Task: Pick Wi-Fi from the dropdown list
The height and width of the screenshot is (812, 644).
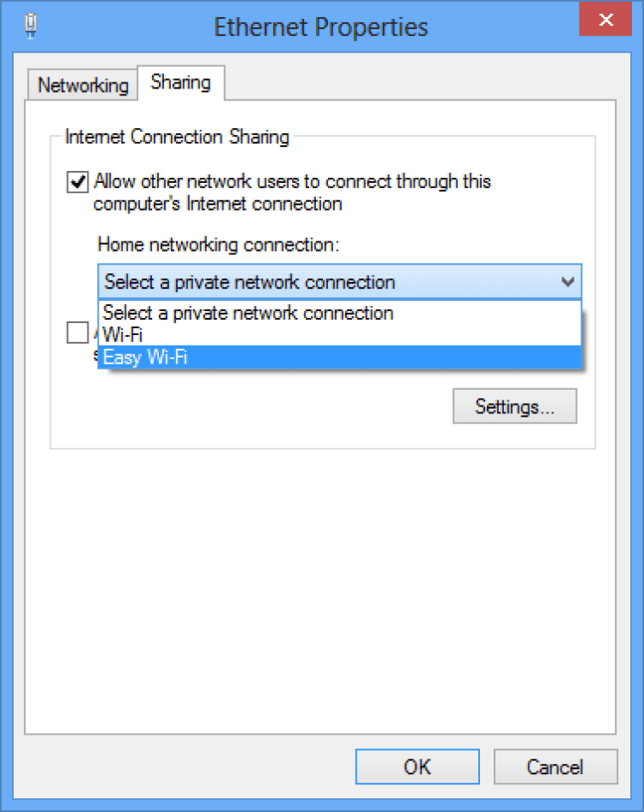Action: [122, 334]
